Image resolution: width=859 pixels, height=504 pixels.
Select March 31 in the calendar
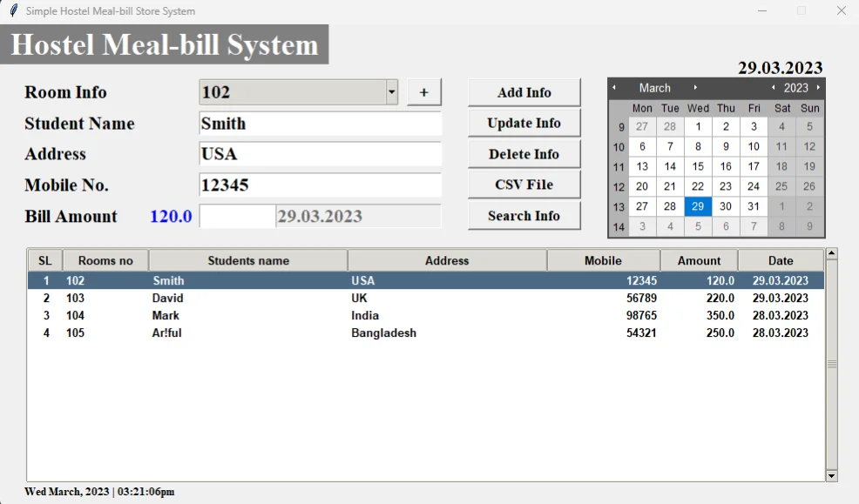tap(754, 206)
